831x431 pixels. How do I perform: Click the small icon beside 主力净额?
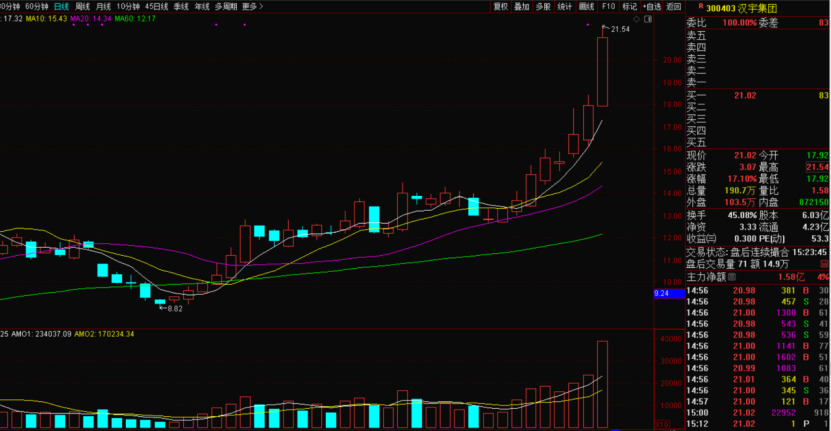tap(732, 277)
